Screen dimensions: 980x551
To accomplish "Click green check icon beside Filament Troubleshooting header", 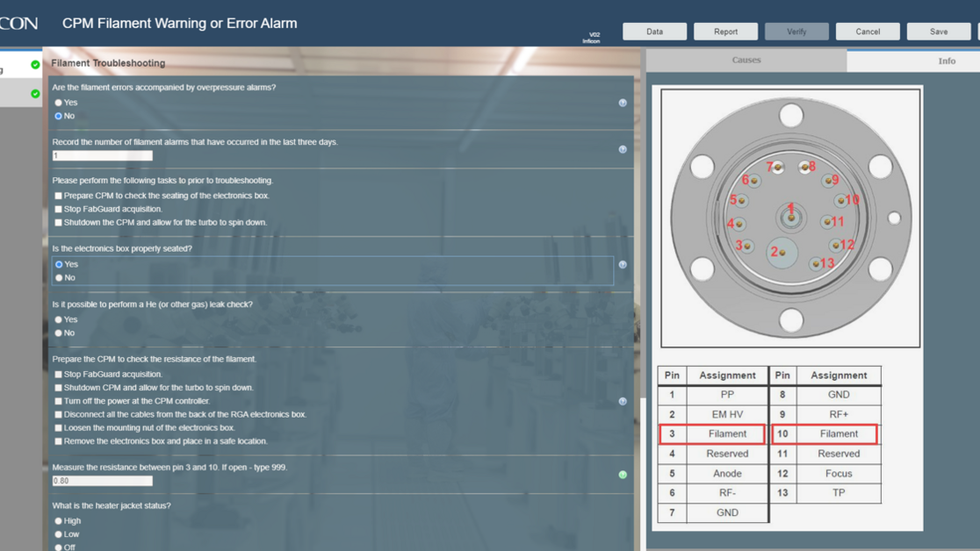I will point(35,64).
